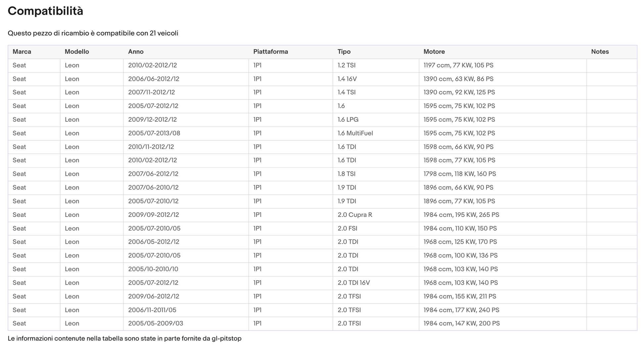Viewport: 644px width, 349px height.
Task: Click the Marca column header
Action: (22, 52)
